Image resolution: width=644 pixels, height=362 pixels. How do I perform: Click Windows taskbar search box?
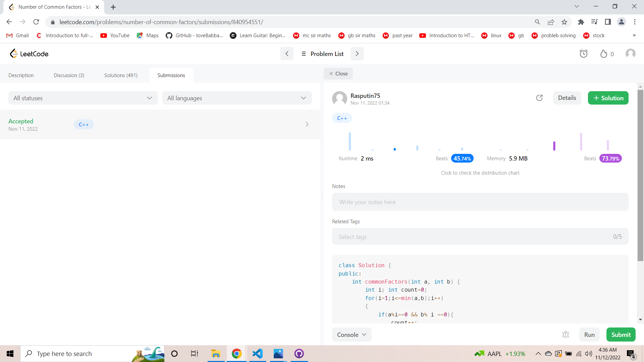[x=93, y=354]
